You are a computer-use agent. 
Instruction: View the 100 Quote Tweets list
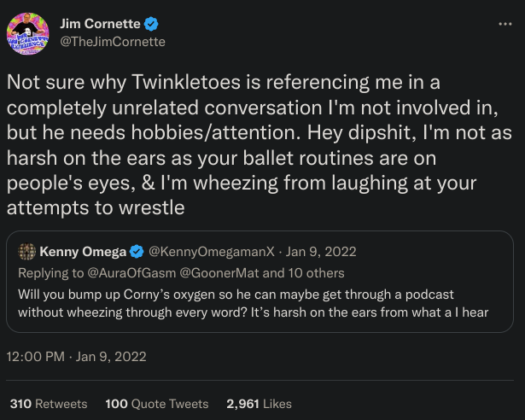tap(156, 404)
